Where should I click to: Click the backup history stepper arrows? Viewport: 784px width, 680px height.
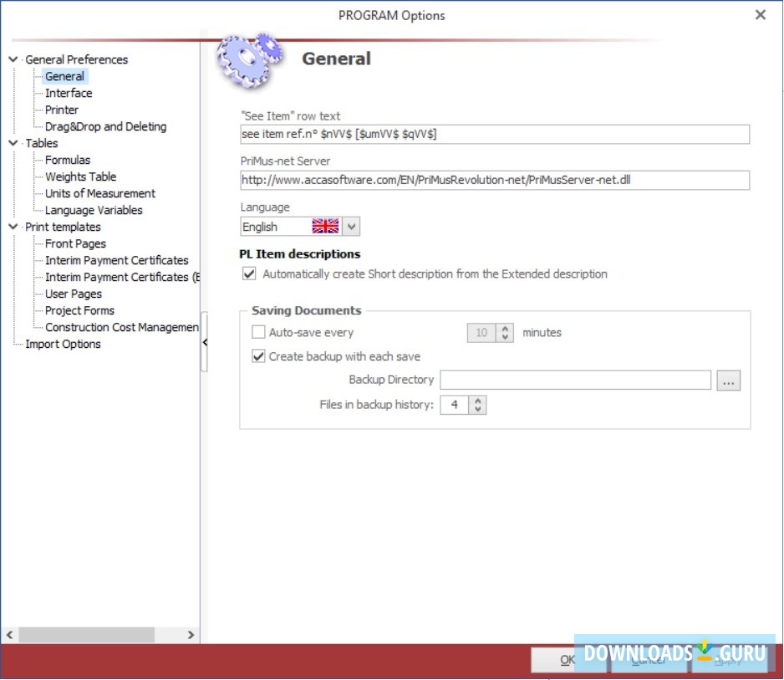478,405
